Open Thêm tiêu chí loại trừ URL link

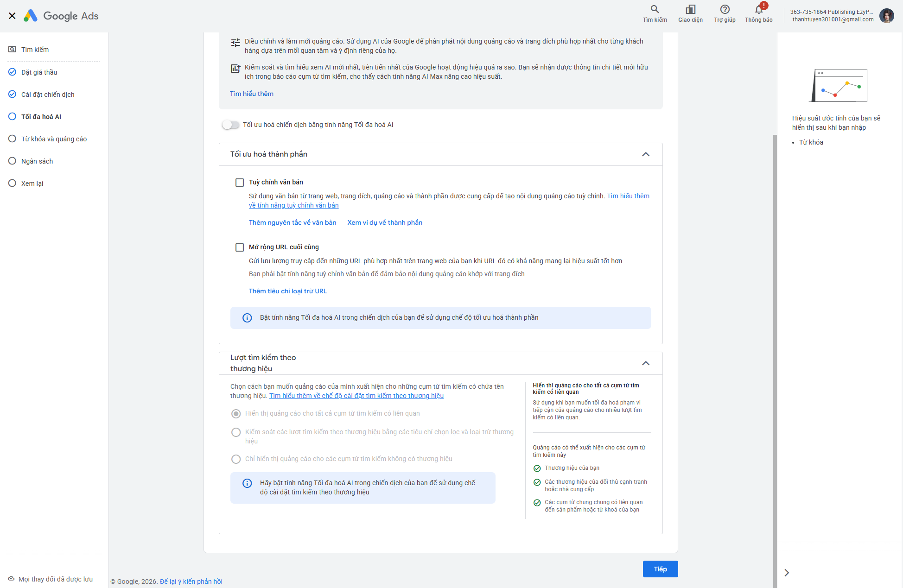click(x=288, y=291)
